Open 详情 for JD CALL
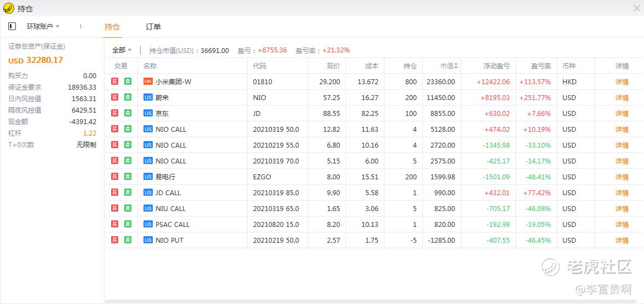644x304 pixels. click(x=622, y=193)
